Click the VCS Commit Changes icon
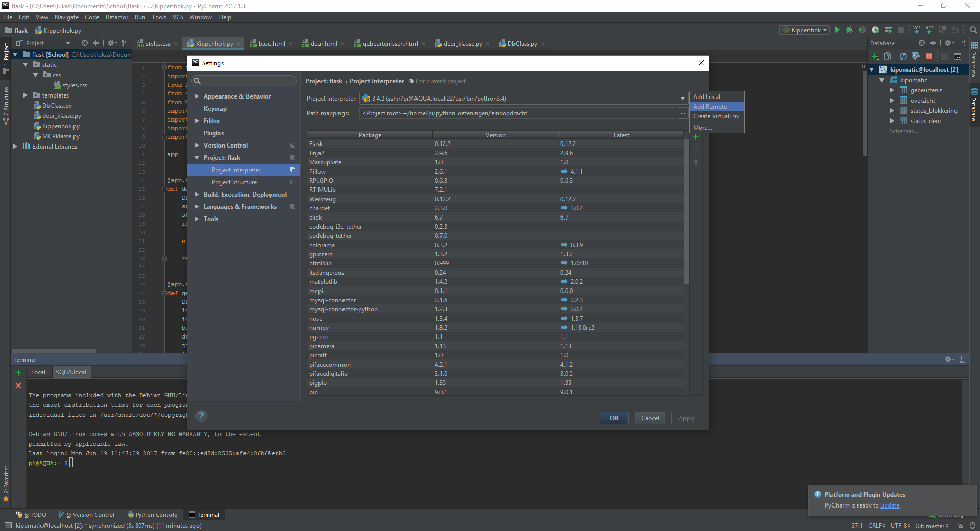980x531 pixels. pos(929,30)
